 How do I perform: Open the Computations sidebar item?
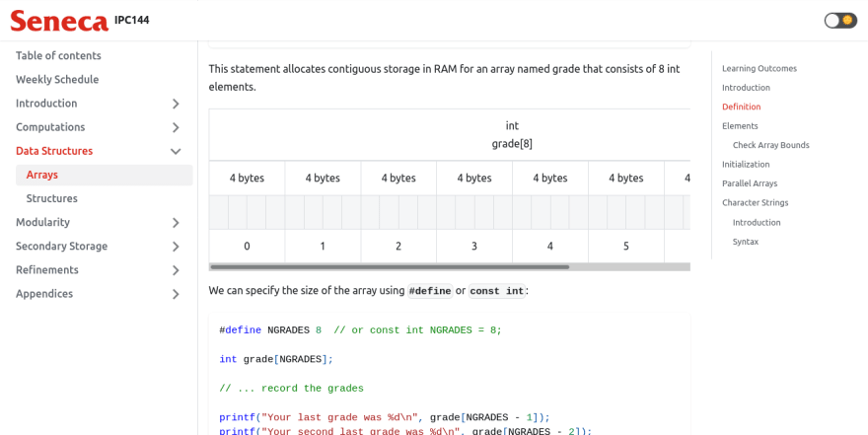coord(50,126)
